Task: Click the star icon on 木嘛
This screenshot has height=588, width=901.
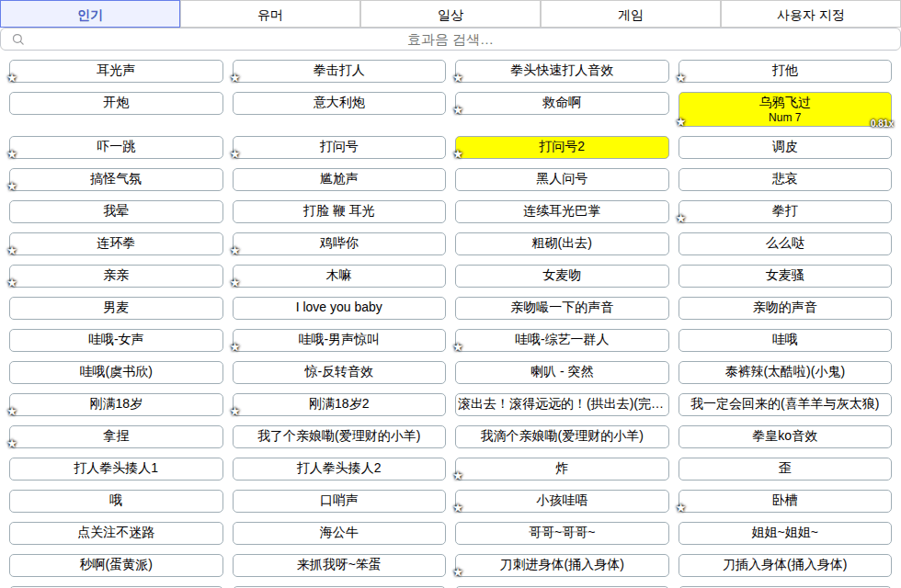Action: pyautogui.click(x=235, y=283)
